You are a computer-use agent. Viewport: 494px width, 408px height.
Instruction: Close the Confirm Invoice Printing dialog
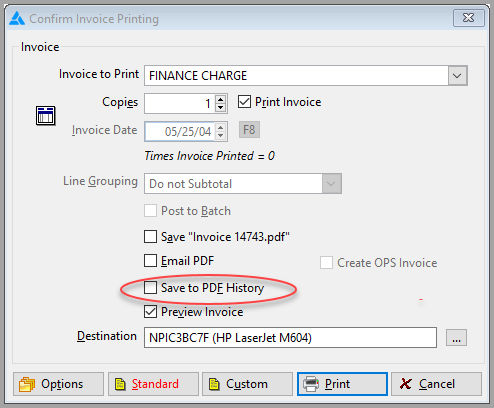468,18
